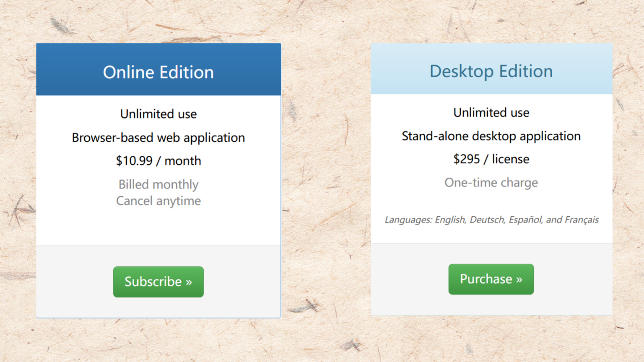This screenshot has height=362, width=644.
Task: Select the Browser-based web application line
Action: 158,137
